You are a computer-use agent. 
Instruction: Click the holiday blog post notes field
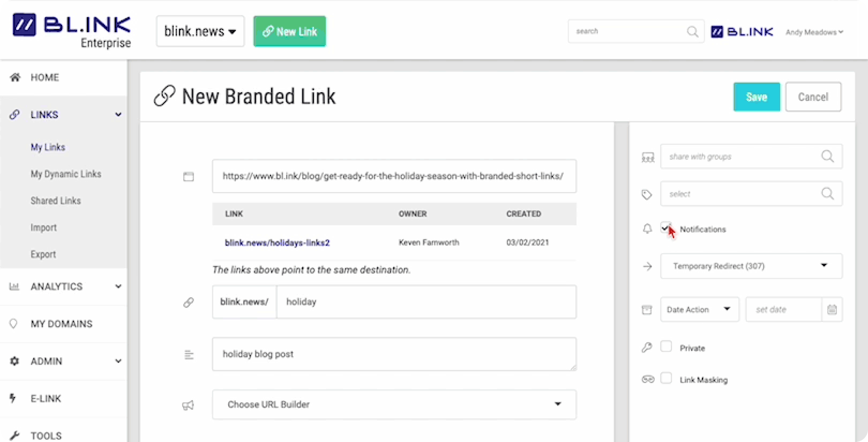pyautogui.click(x=394, y=354)
